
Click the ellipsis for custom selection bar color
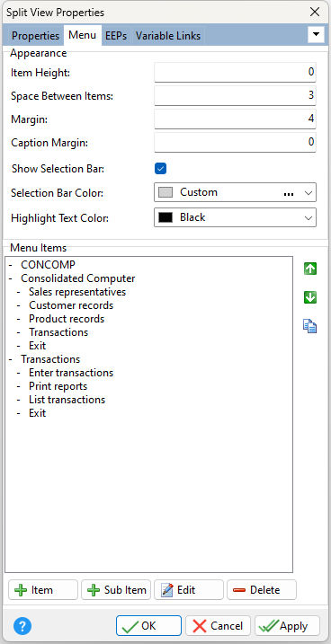(x=289, y=194)
